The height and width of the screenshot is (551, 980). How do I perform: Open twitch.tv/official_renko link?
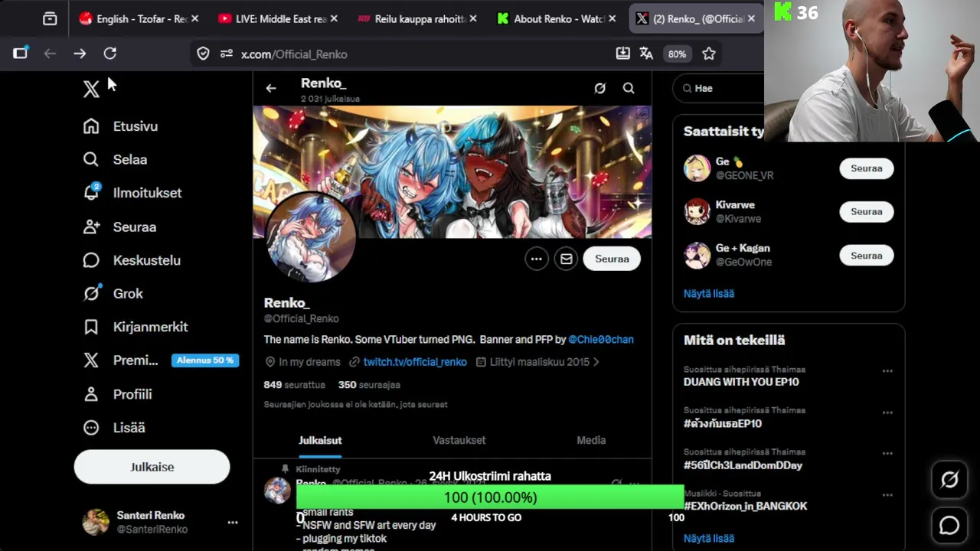coord(415,362)
